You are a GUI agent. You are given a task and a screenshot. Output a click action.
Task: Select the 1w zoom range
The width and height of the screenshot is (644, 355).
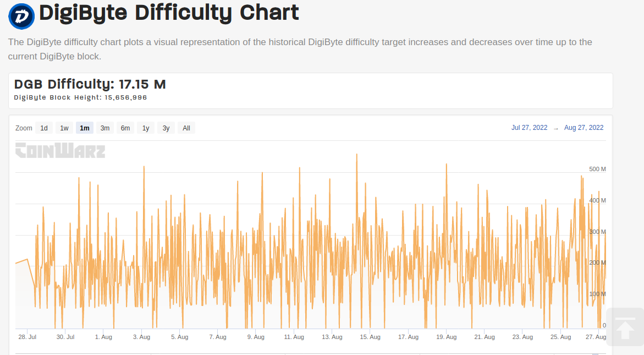[64, 128]
